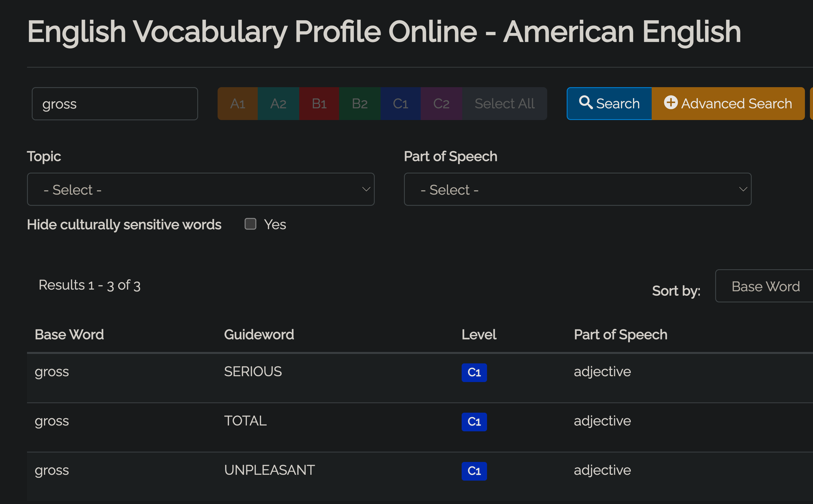813x504 pixels.
Task: Click the TOTAL guideword cell
Action: pyautogui.click(x=245, y=421)
